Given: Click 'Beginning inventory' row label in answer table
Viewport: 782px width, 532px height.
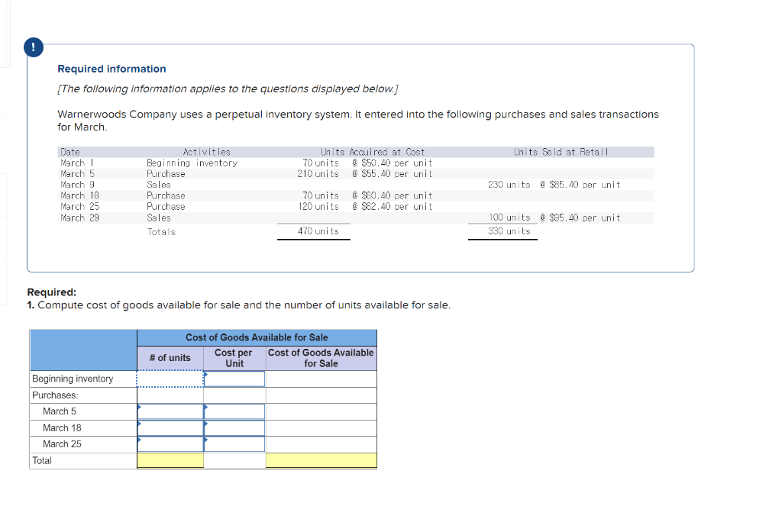Looking at the screenshot, I should 73,379.
